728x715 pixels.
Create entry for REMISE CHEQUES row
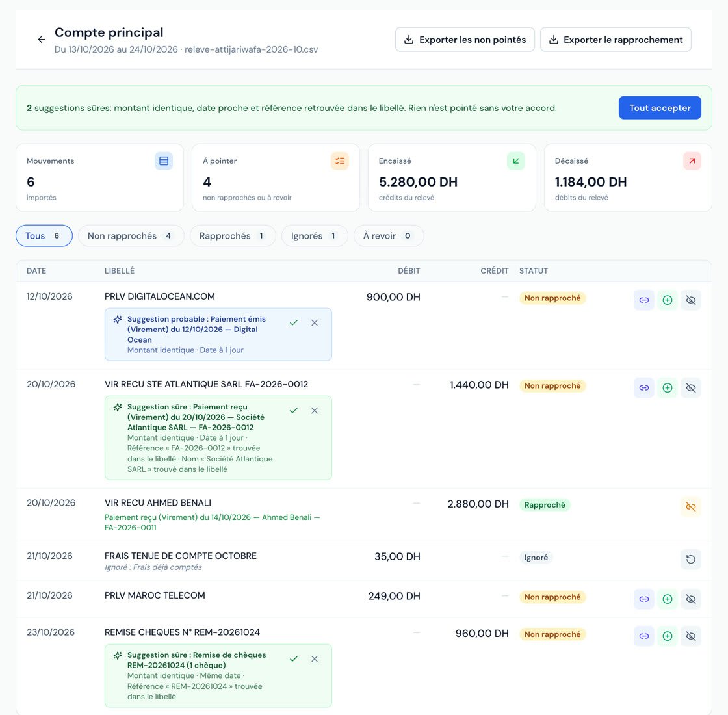[x=667, y=636]
